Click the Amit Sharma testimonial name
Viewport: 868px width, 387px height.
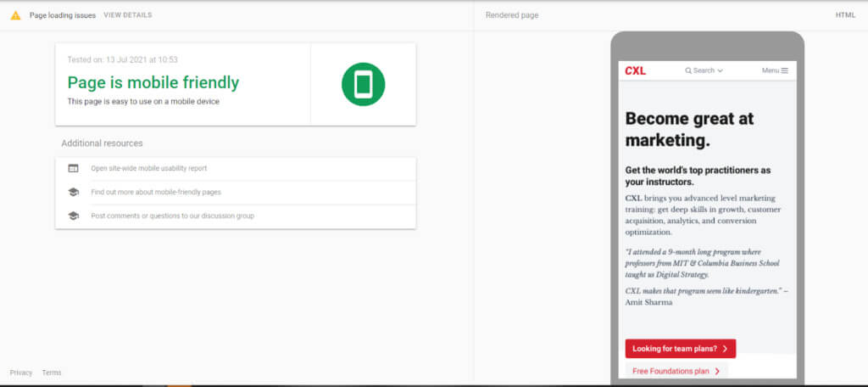(648, 303)
